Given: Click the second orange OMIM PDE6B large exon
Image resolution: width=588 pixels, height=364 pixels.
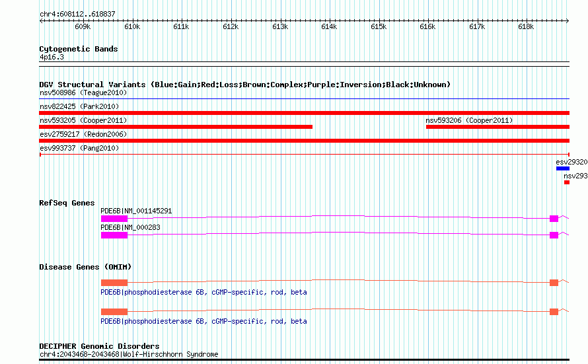Looking at the screenshot, I should pyautogui.click(x=114, y=312).
